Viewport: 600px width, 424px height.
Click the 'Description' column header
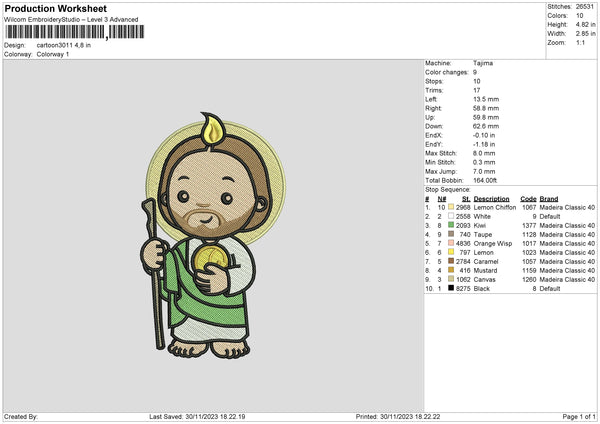click(491, 199)
